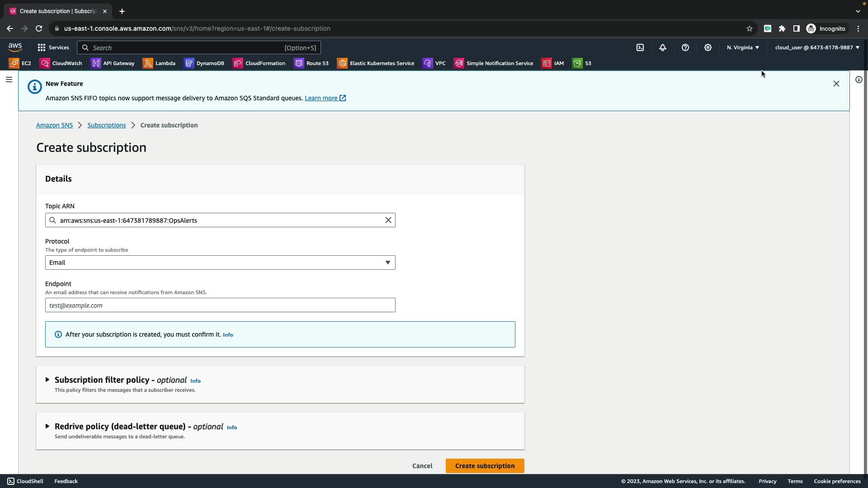Open the cloud_user account menu
The height and width of the screenshot is (488, 868).
tap(817, 47)
